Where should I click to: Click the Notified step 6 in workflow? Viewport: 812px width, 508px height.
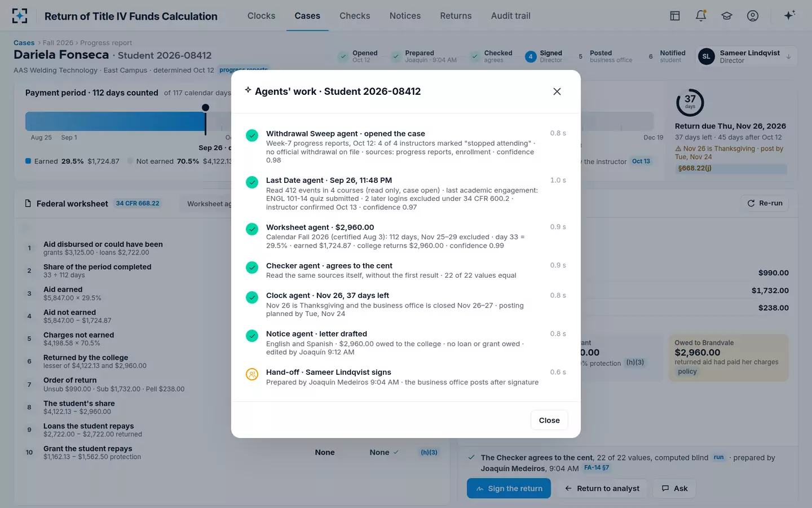point(666,56)
